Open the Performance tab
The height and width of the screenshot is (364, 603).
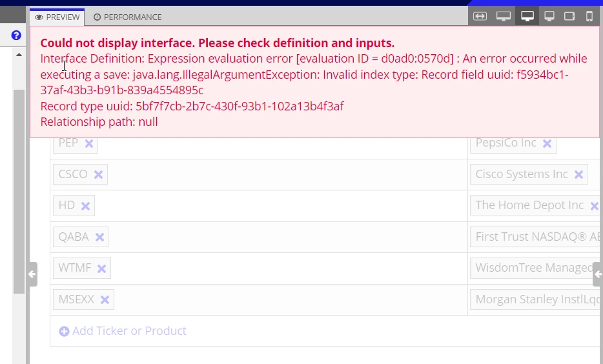point(128,17)
